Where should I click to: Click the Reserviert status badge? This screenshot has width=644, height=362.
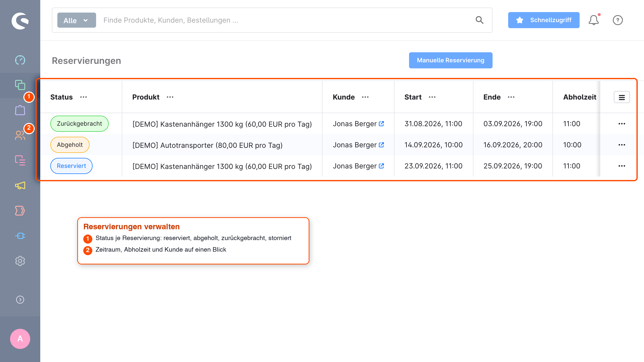[x=71, y=166]
